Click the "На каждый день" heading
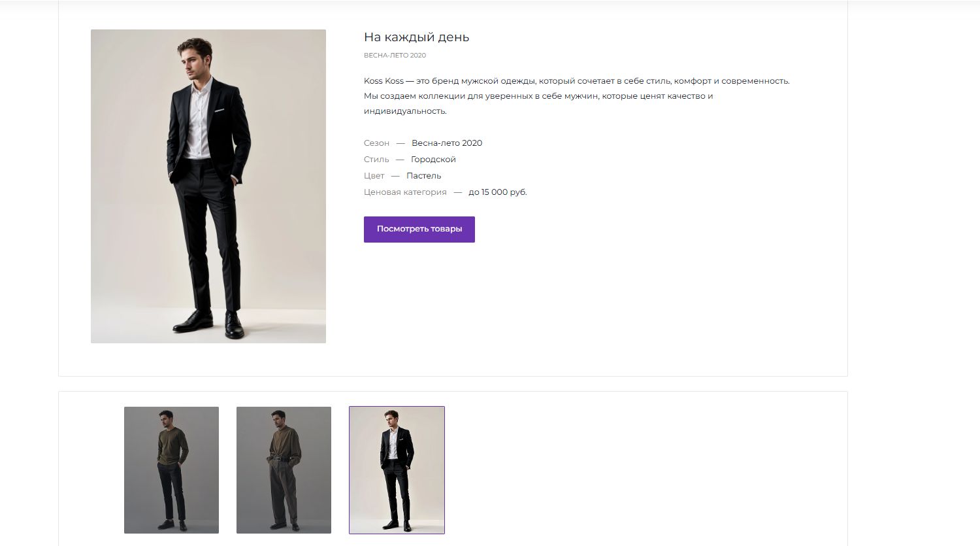This screenshot has height=546, width=980. [x=416, y=37]
